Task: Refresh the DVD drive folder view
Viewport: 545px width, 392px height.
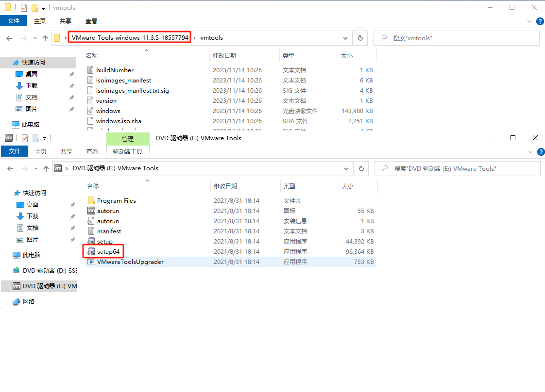Action: (x=361, y=169)
